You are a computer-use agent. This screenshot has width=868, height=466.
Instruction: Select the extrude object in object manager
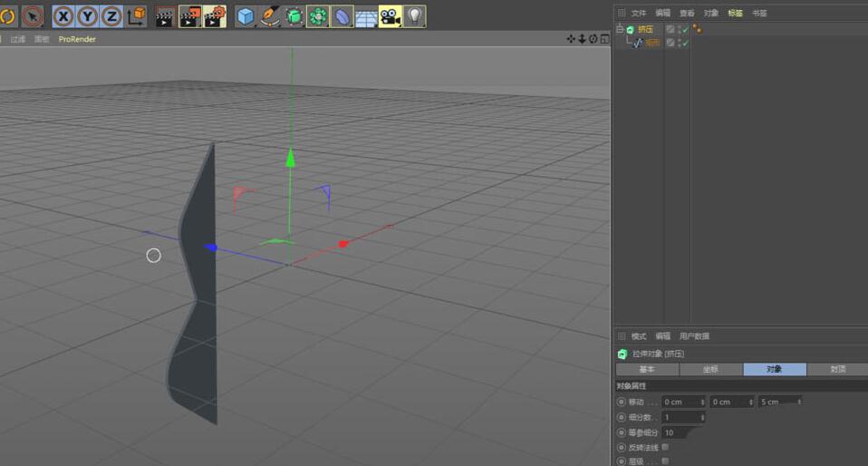click(x=645, y=29)
